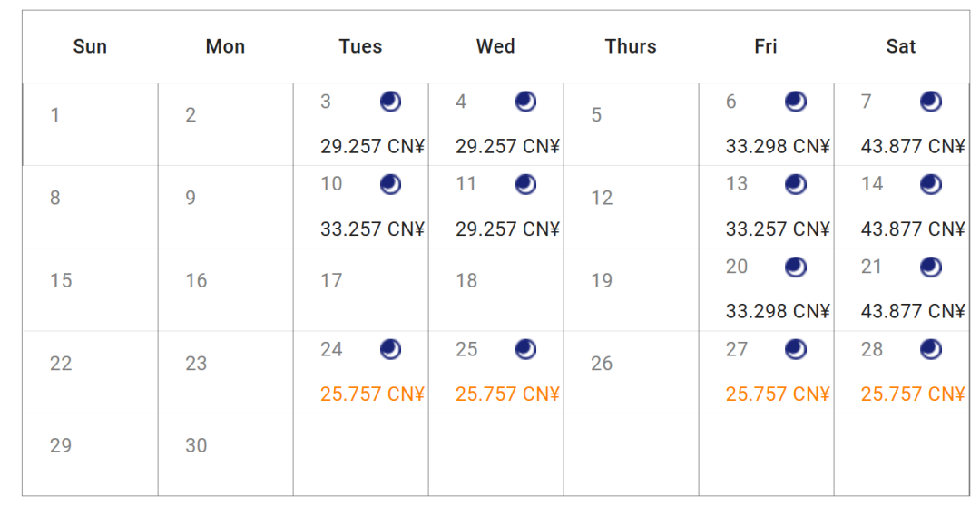This screenshot has width=980, height=506.
Task: Click the moon icon on day 24
Action: (390, 349)
